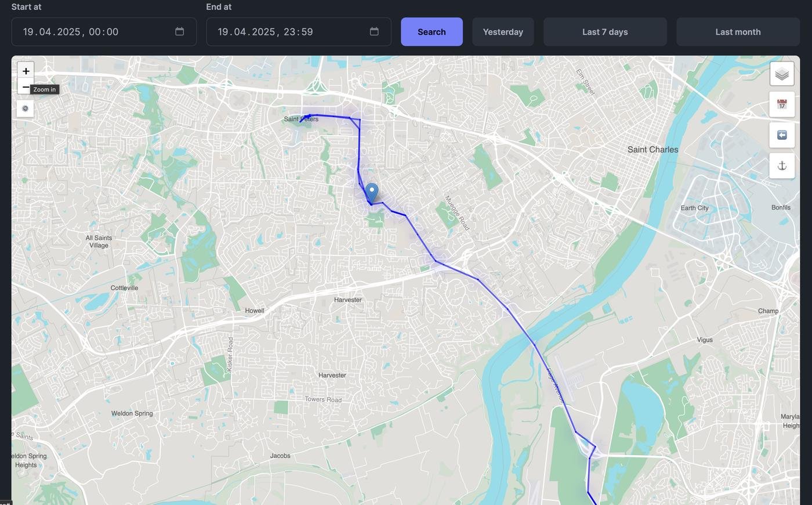The image size is (812, 505).
Task: Focus the End at date-time field
Action: (299, 32)
